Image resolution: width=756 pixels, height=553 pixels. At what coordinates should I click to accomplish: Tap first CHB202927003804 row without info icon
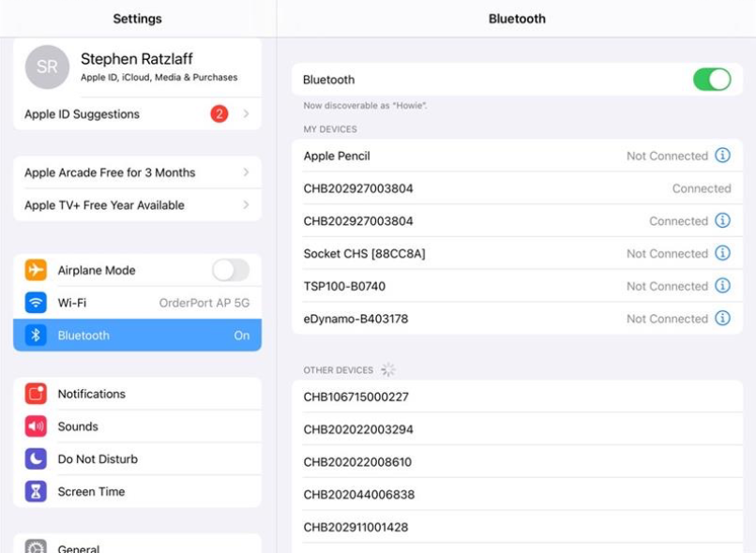(517, 188)
